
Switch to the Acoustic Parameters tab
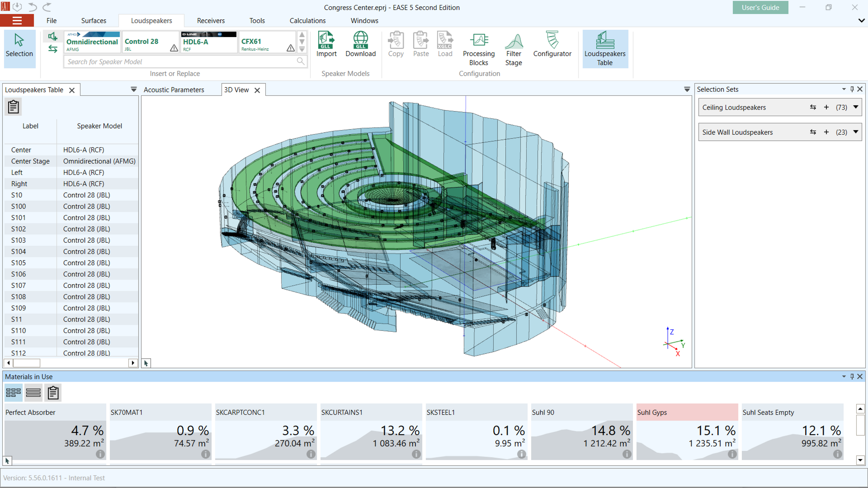(174, 90)
